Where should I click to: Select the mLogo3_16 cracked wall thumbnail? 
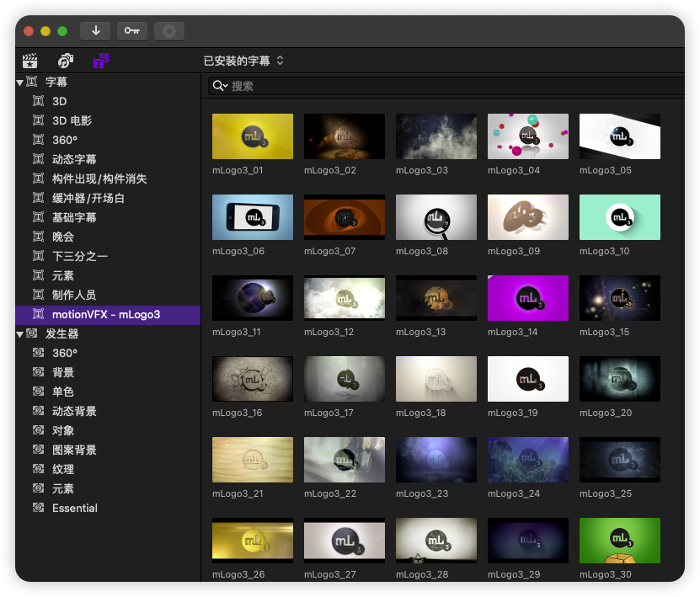[253, 379]
